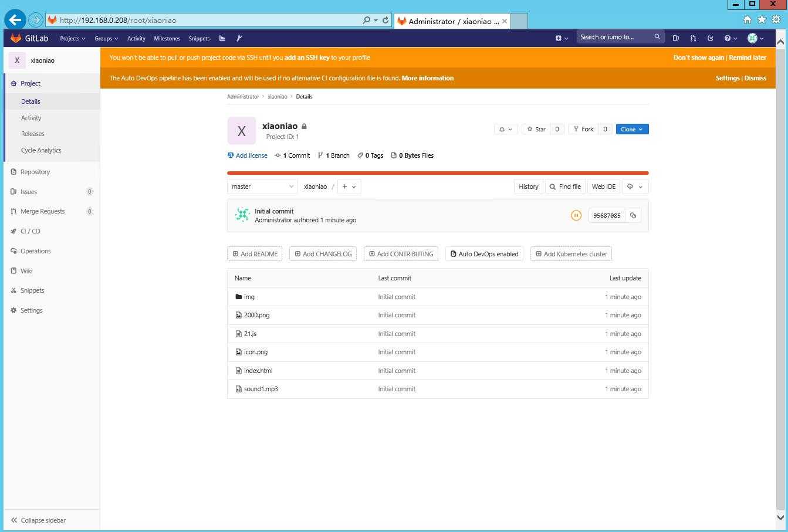788x532 pixels.
Task: Click the Add README button
Action: [255, 254]
